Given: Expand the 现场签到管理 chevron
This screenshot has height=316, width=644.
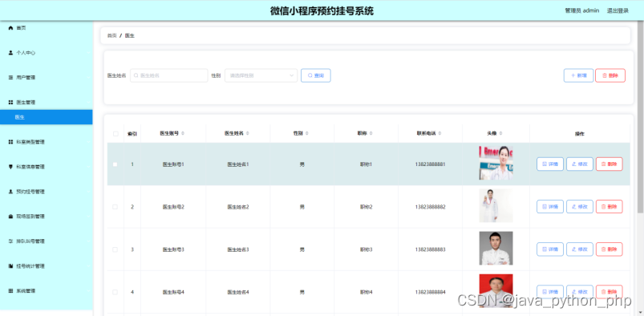Looking at the screenshot, I should [88, 217].
